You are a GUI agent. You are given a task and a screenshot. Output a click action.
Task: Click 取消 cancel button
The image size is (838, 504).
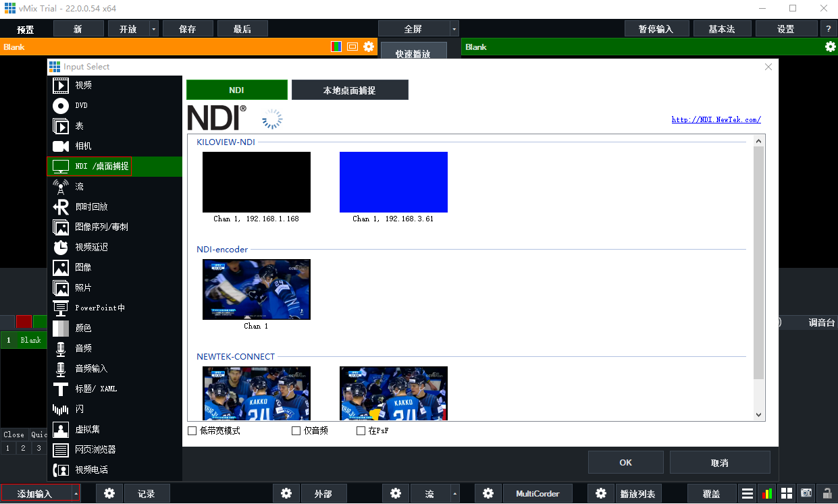(720, 462)
